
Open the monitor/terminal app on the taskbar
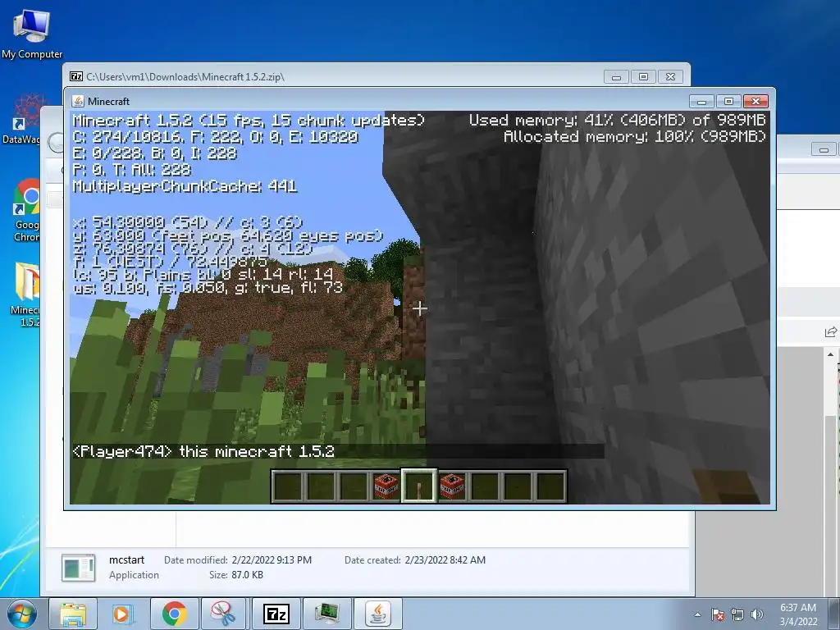326,614
